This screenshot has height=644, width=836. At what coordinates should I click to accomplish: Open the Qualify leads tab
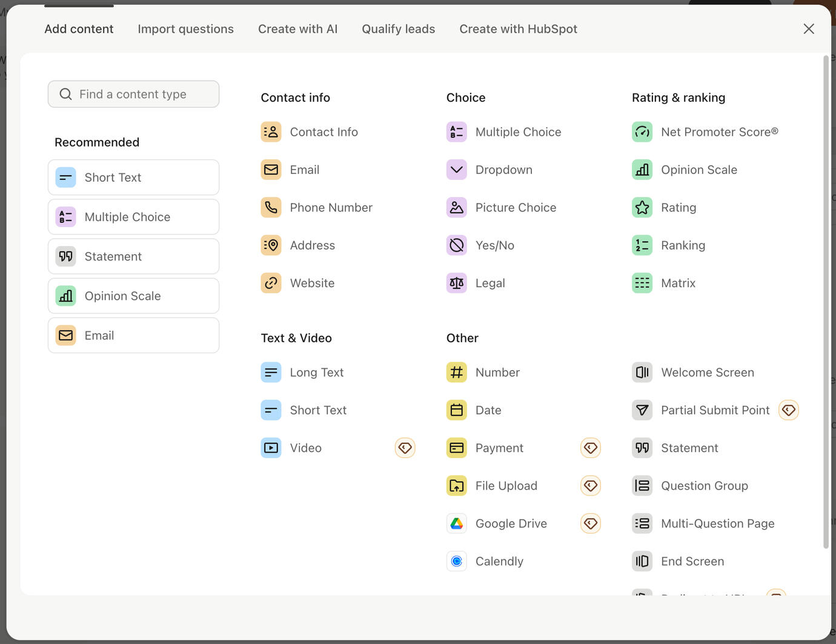pos(398,29)
